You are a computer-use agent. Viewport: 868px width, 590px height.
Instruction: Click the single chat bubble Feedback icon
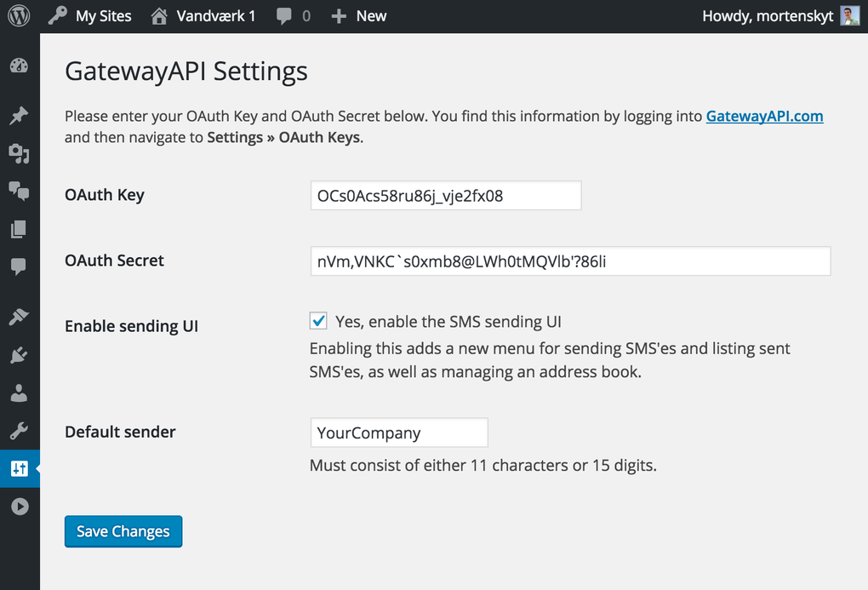click(19, 267)
